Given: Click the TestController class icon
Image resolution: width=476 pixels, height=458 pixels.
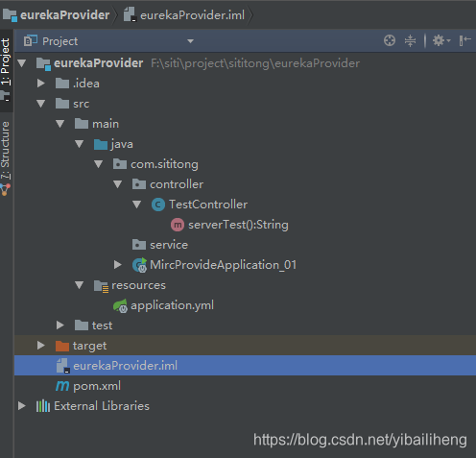Looking at the screenshot, I should [x=158, y=205].
